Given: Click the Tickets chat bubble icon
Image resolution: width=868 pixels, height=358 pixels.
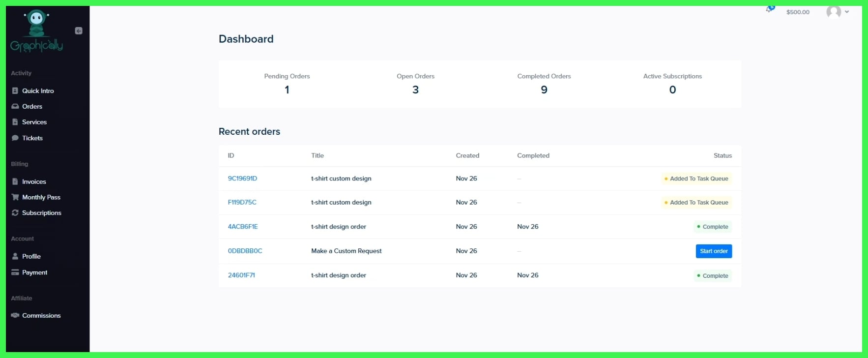Looking at the screenshot, I should point(15,138).
